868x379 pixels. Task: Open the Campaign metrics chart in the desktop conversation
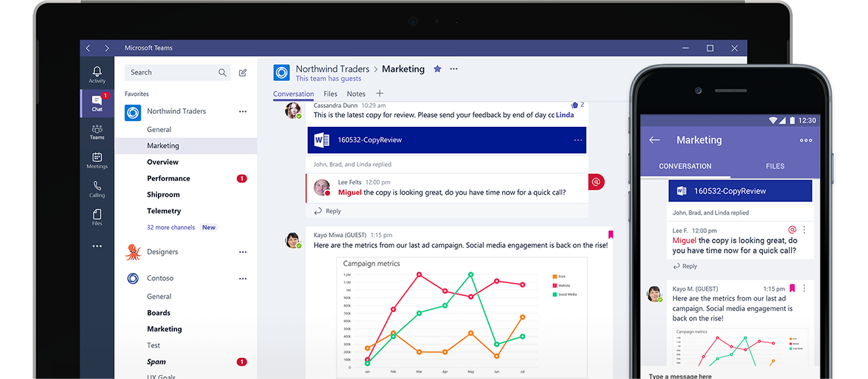pos(462,317)
